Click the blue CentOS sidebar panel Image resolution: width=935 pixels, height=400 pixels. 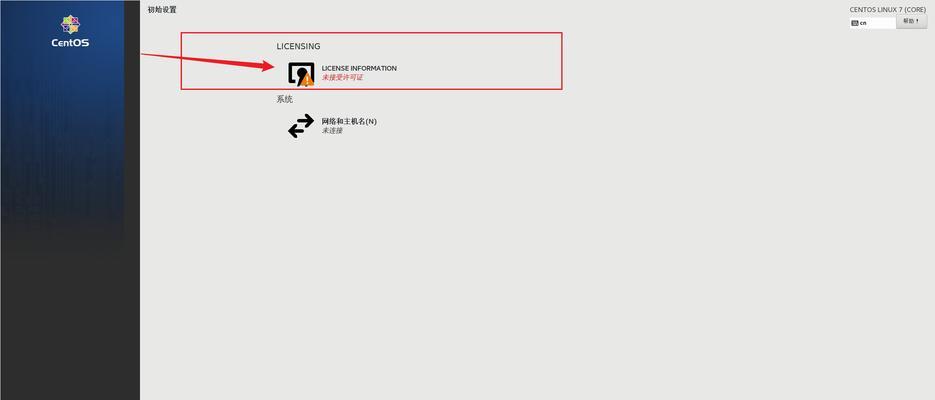tap(63, 119)
